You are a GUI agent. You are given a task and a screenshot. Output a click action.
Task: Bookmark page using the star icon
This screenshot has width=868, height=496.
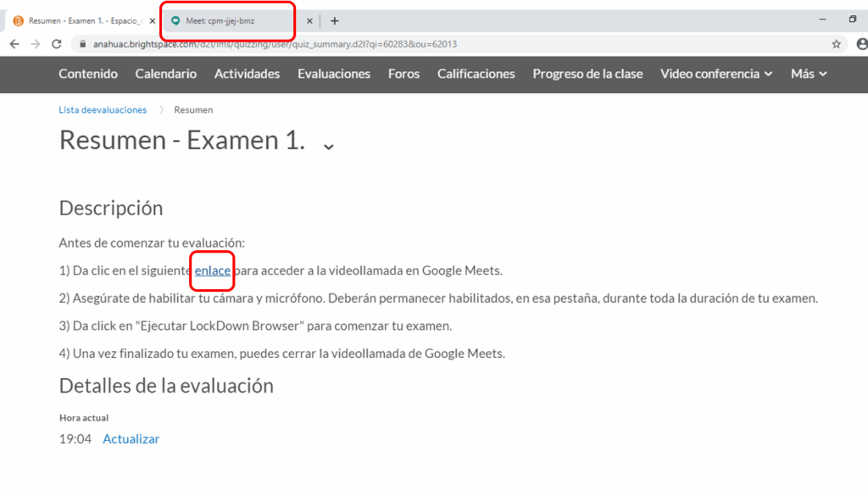[x=837, y=44]
